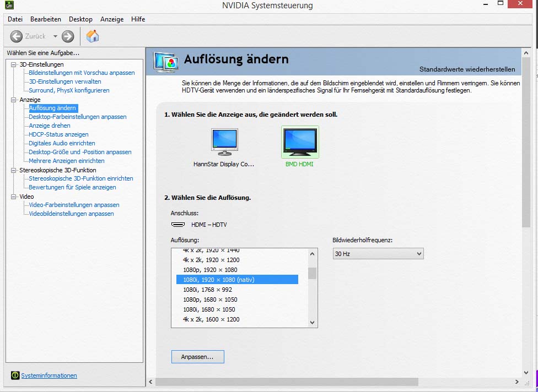Open Desktop-Farbeinstellungen anpassen

(78, 117)
